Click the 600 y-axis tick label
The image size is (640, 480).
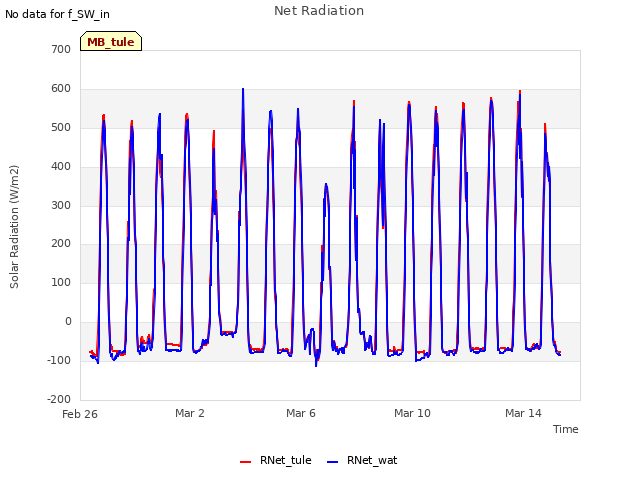(x=61, y=89)
